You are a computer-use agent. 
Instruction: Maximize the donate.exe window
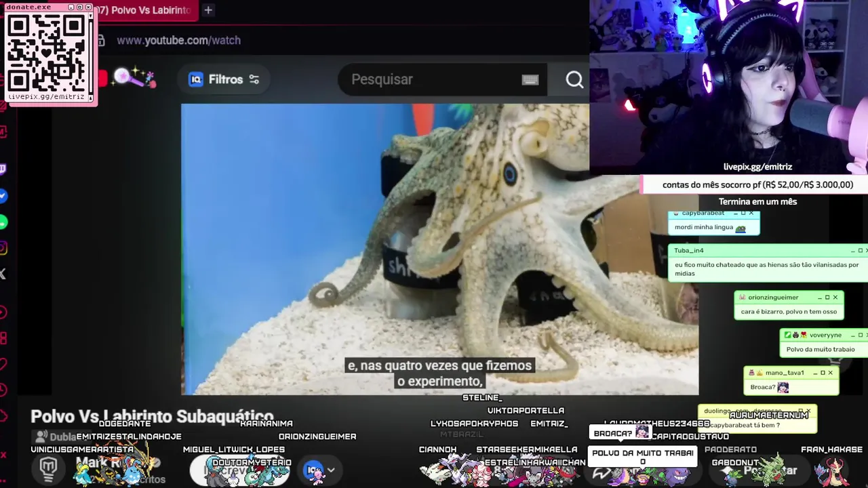coord(79,7)
